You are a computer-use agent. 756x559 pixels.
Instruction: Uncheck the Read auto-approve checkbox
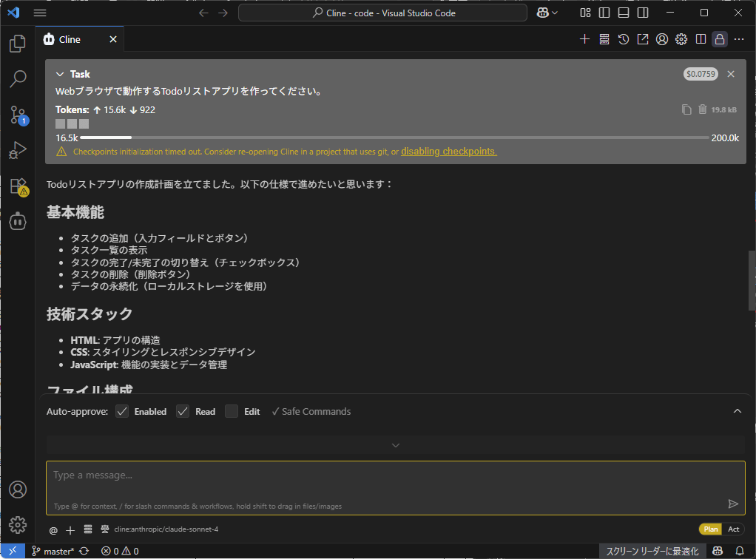click(x=183, y=411)
